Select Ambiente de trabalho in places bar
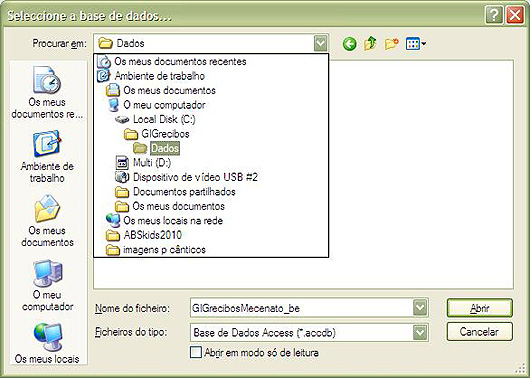 47,156
